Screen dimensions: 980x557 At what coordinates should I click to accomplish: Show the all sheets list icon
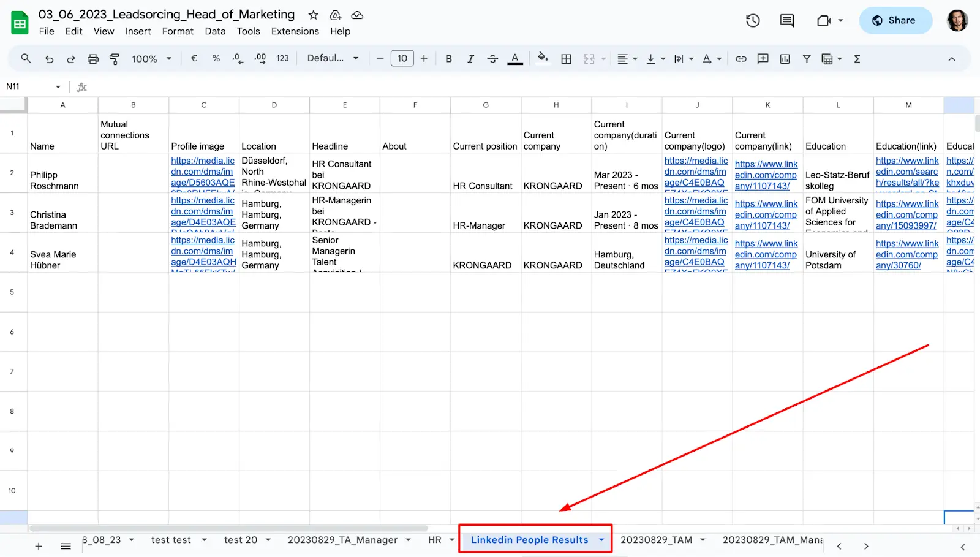pos(66,546)
